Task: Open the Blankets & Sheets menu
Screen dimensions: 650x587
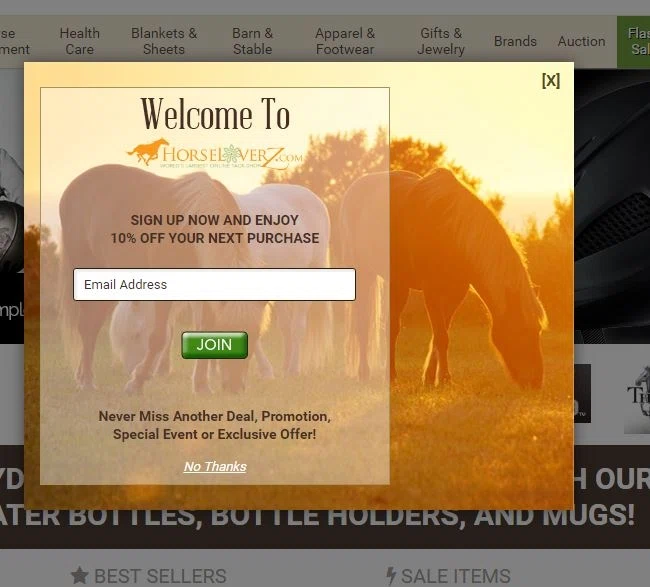Action: click(x=164, y=41)
